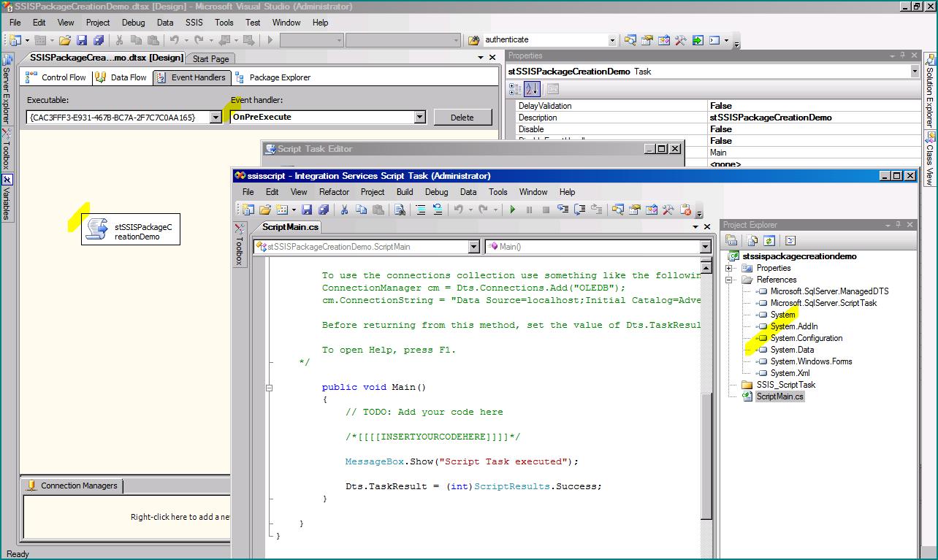
Task: Collapse Main method code outline
Action: (x=269, y=388)
